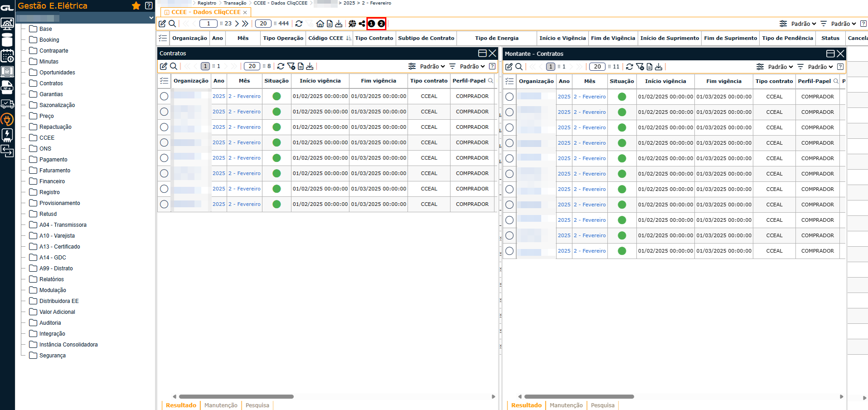
Task: Refresh the Contratos panel list
Action: coord(281,66)
